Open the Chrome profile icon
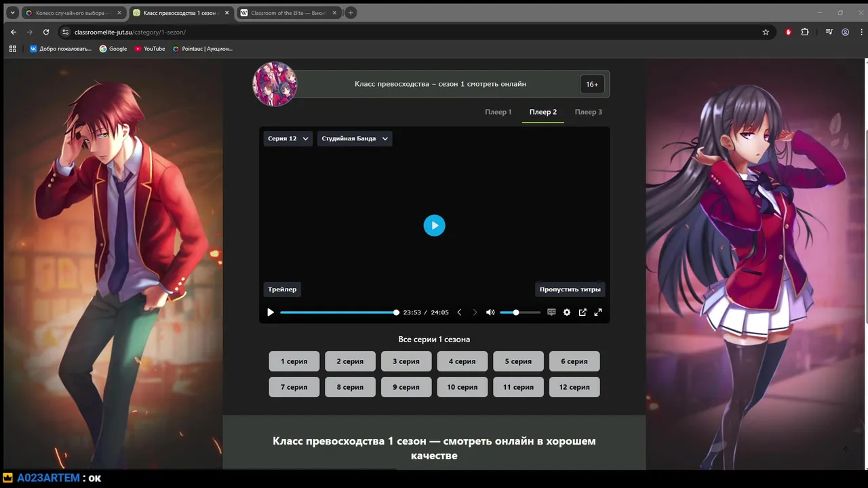 846,32
